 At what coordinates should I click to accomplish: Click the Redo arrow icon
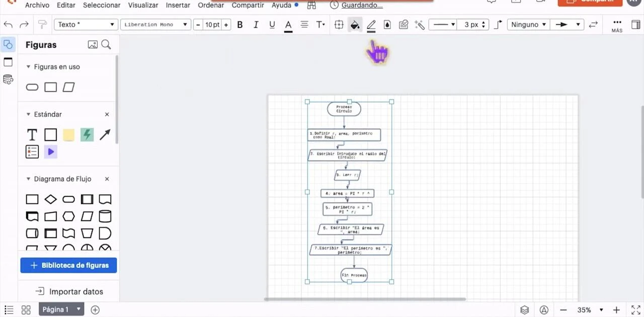24,25
